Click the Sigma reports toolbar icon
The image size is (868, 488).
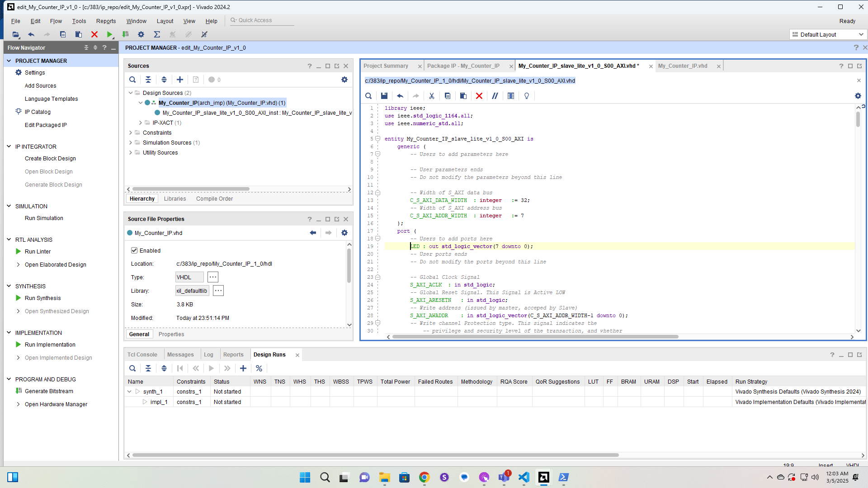click(x=157, y=34)
